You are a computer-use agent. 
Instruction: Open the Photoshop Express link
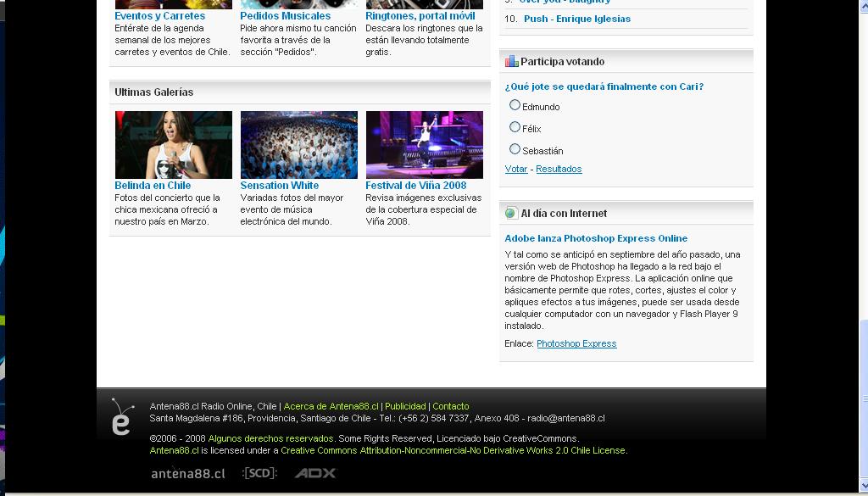[x=576, y=343]
